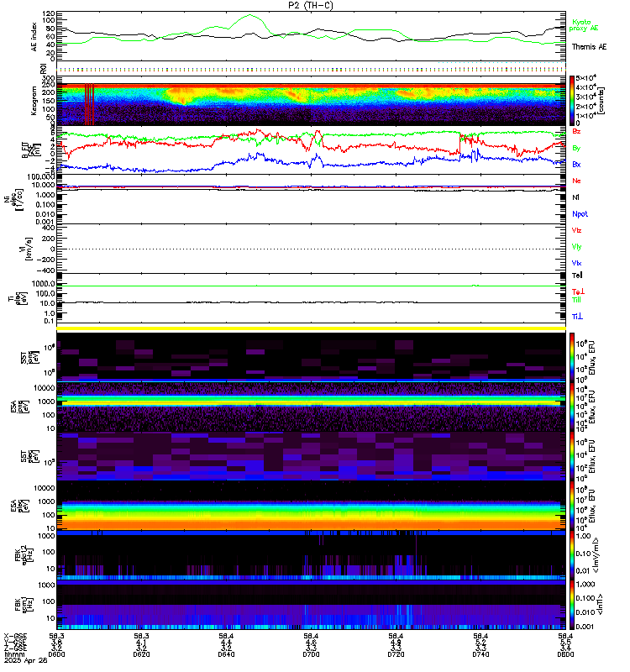This screenshot has width=630, height=672.
Task: Click the sharp red Bz jump near 0735
Action: pyautogui.click(x=459, y=144)
